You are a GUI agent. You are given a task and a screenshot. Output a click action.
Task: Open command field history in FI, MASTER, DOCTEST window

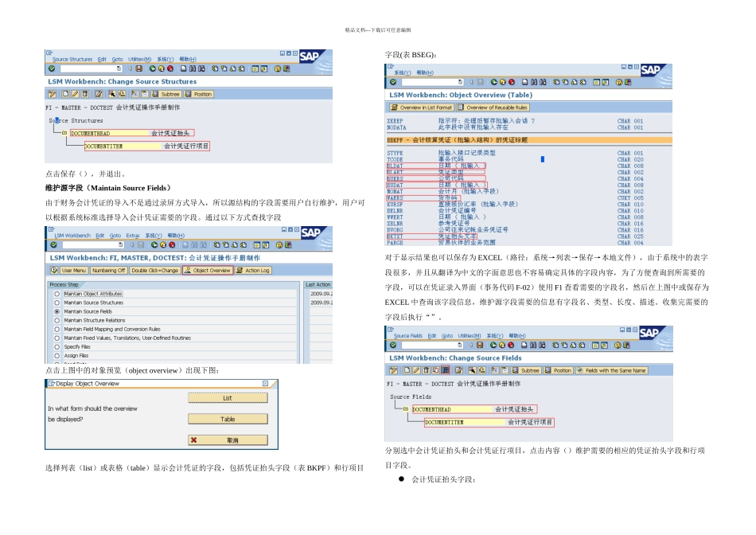(x=120, y=245)
